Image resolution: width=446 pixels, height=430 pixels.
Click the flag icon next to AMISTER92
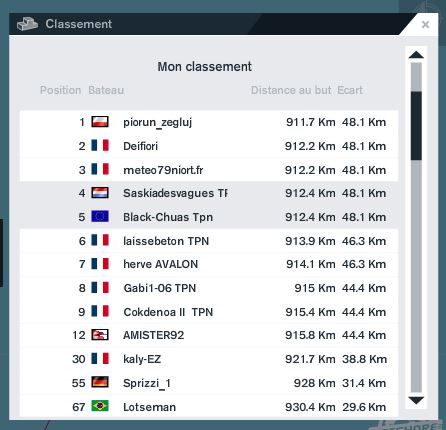click(x=100, y=335)
